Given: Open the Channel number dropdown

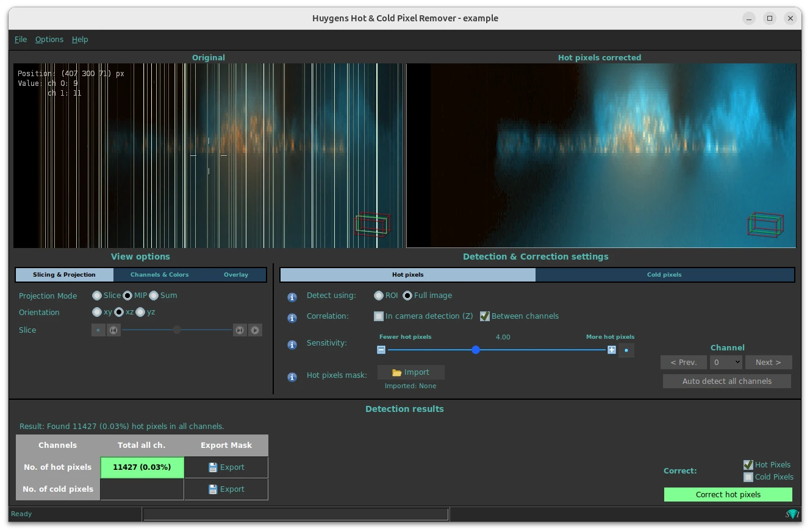Looking at the screenshot, I should (x=726, y=362).
